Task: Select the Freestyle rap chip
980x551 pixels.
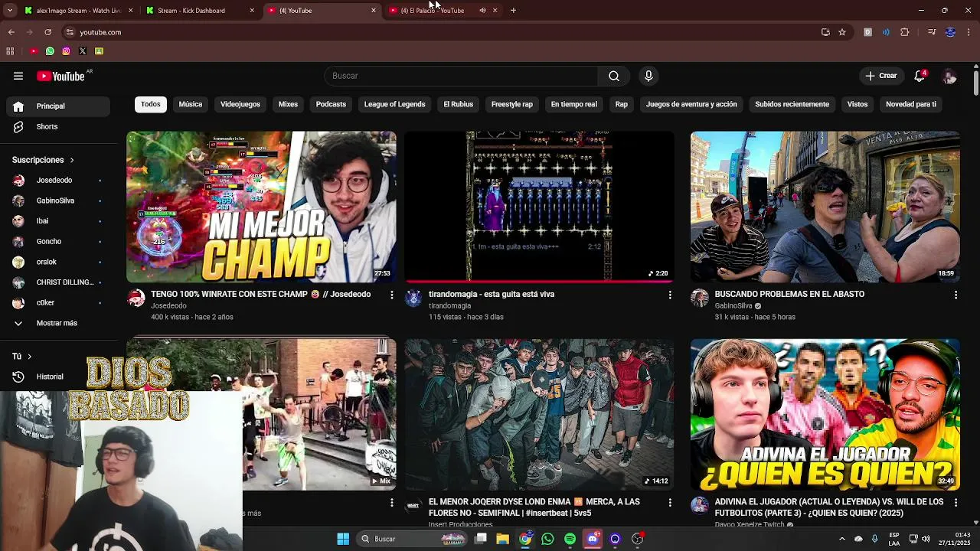Action: (x=512, y=104)
